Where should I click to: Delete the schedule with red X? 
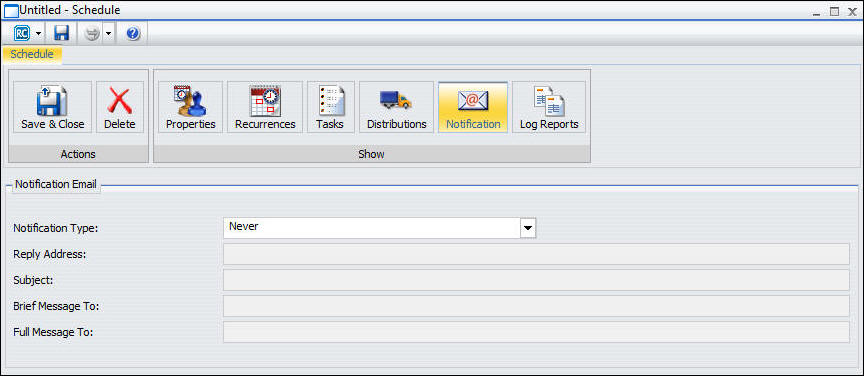coord(120,107)
